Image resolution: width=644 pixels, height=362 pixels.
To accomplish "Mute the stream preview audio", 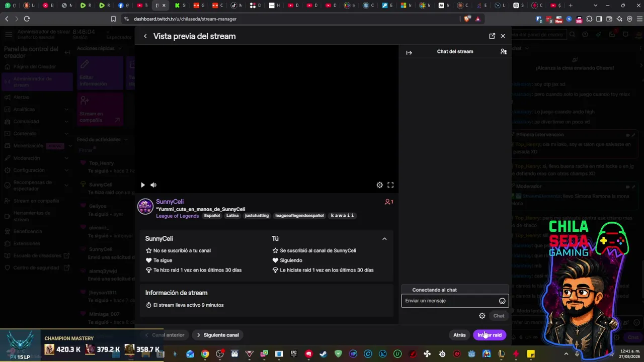I will point(153,185).
